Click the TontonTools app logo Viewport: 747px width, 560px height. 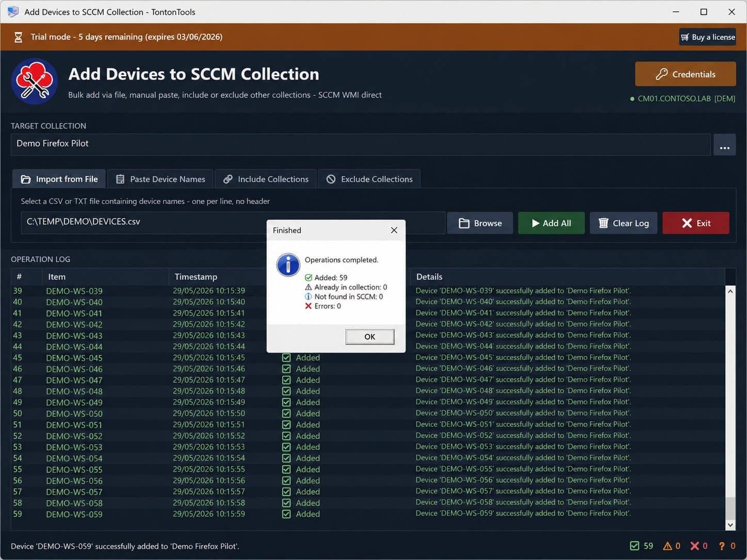tap(35, 81)
